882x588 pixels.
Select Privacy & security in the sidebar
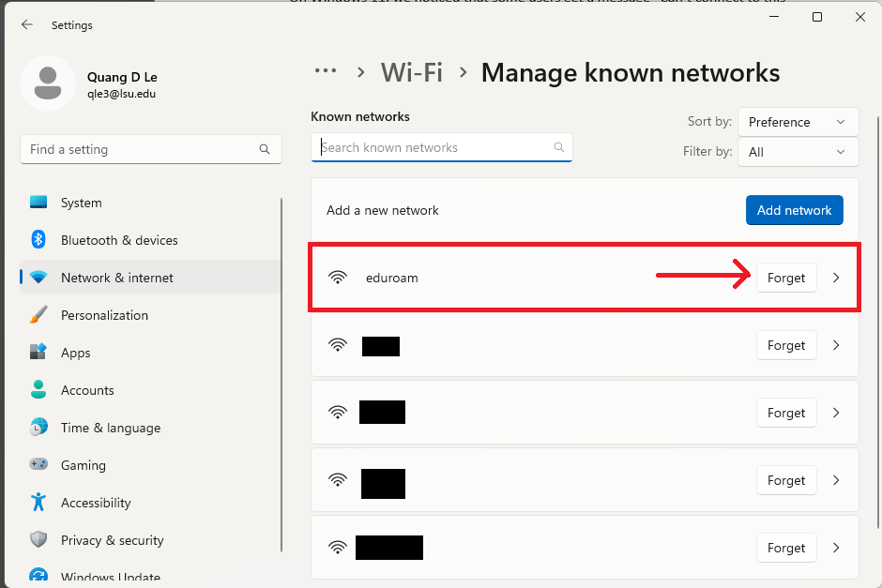[38, 540]
